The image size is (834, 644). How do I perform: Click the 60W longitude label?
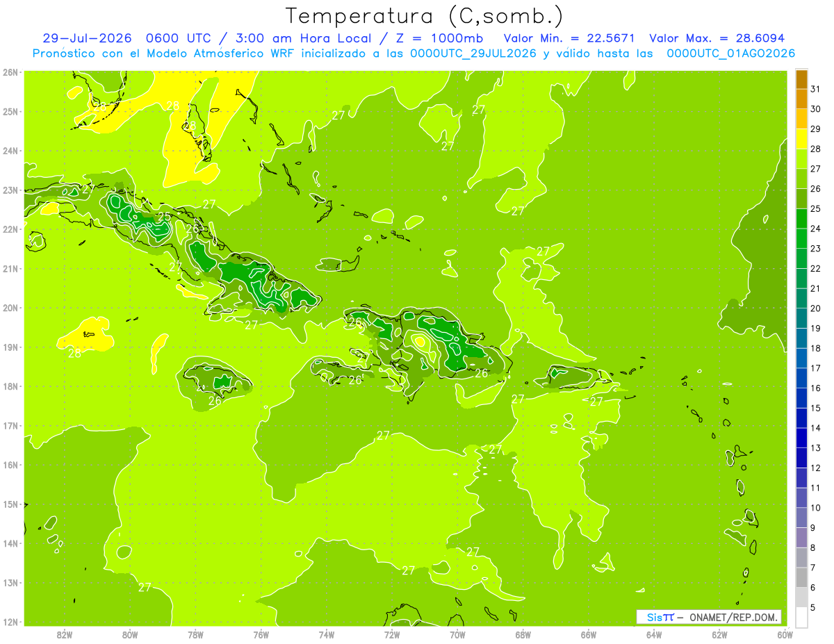click(x=785, y=634)
